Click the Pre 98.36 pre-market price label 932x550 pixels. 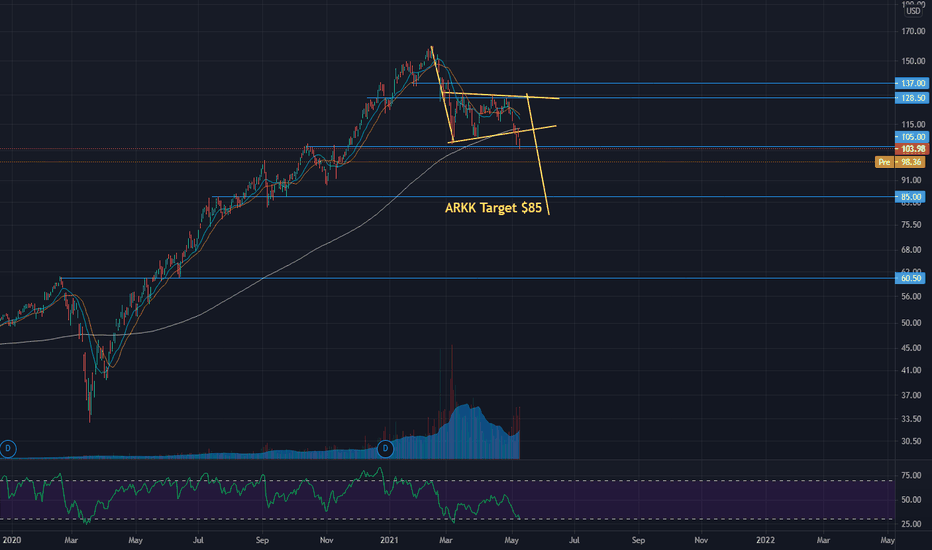(x=900, y=162)
